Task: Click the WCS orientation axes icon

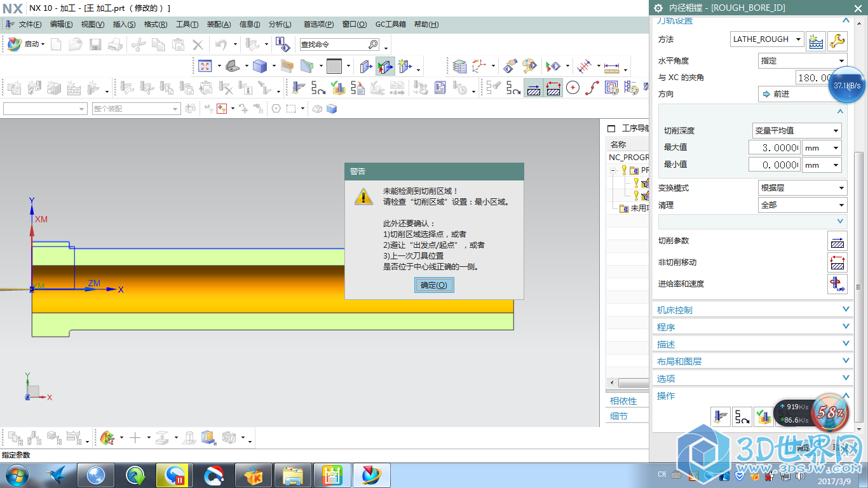Action: tap(478, 66)
